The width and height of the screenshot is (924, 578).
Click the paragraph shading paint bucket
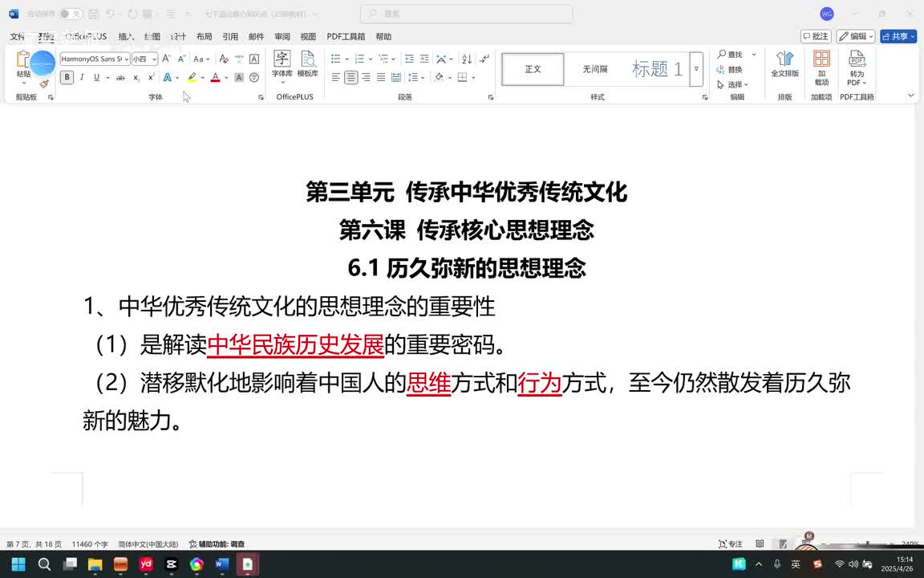coord(439,77)
